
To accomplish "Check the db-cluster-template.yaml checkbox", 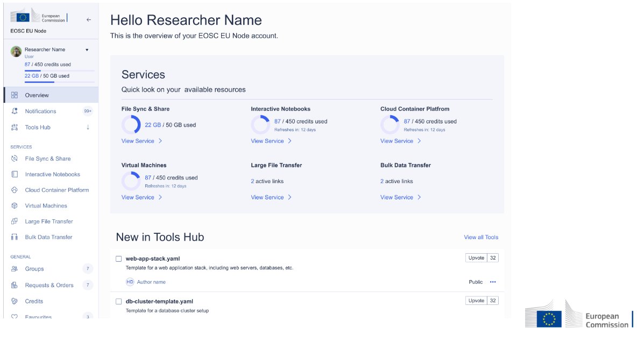I will click(119, 302).
